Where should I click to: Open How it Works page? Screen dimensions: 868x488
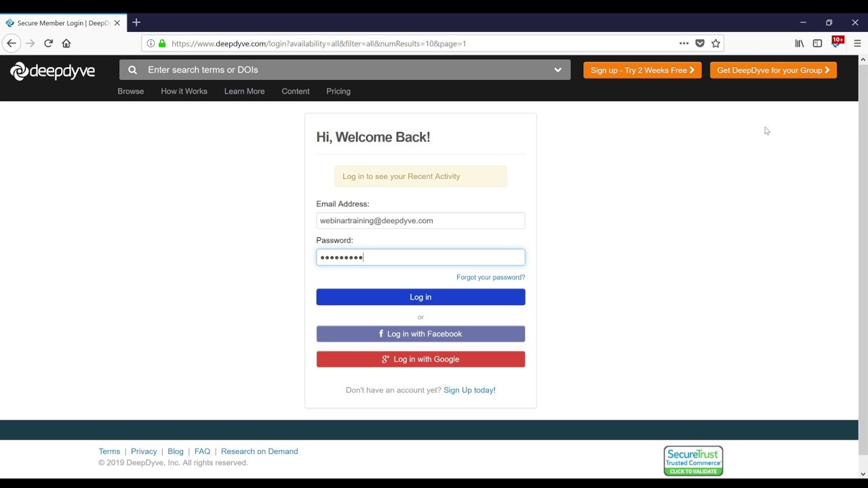click(x=184, y=91)
